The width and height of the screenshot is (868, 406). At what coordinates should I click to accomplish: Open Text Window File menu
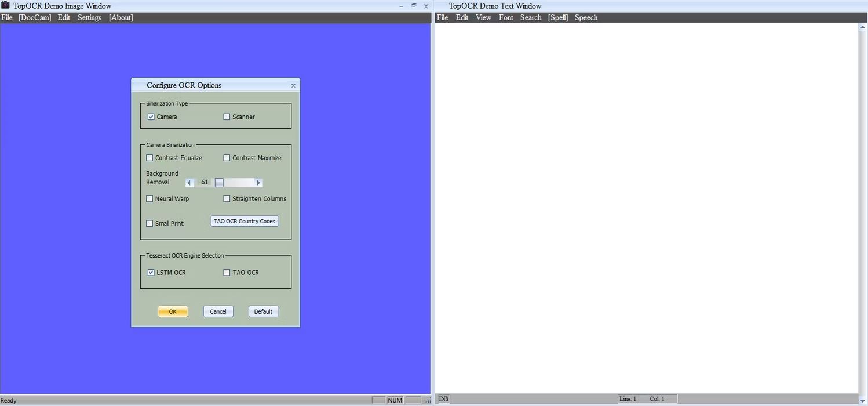click(443, 17)
